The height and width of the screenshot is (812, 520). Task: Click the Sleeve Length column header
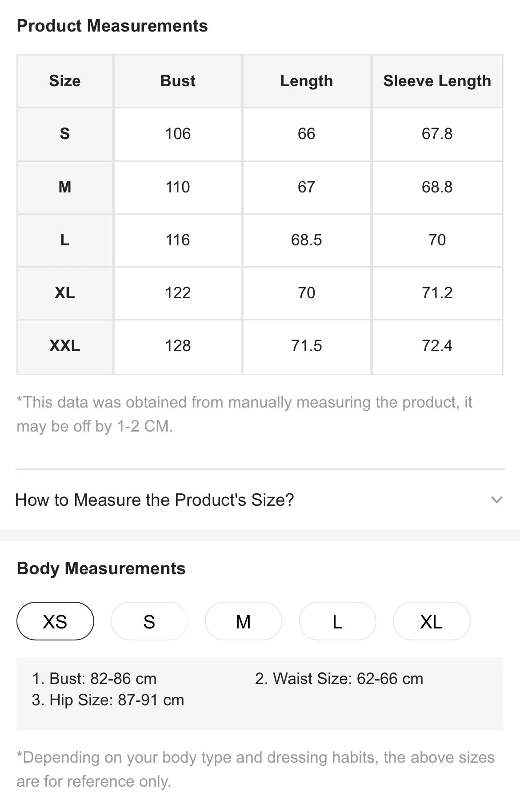437,81
